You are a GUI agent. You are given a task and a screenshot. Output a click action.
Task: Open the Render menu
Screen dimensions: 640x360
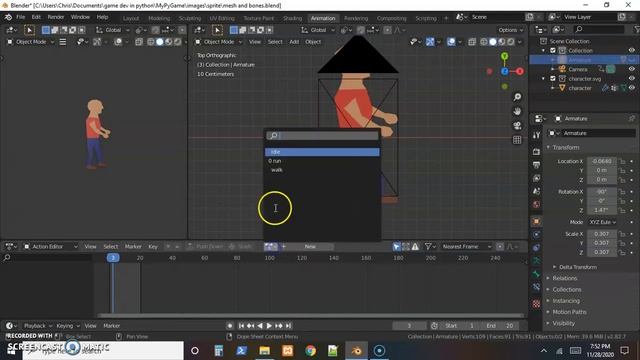point(56,17)
